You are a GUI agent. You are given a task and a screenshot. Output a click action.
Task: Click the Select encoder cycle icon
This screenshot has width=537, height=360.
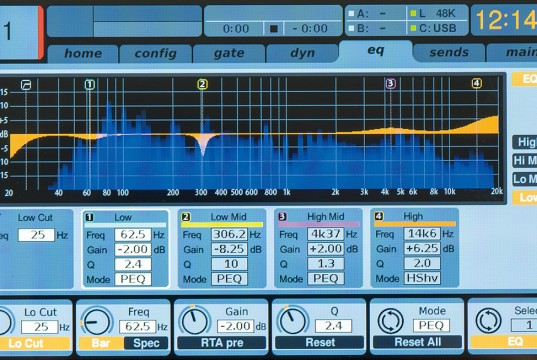pyautogui.click(x=488, y=321)
